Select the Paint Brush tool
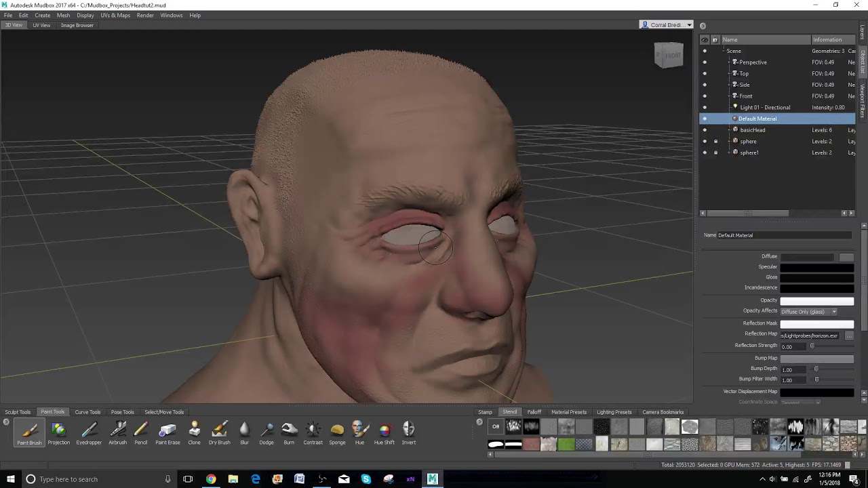This screenshot has width=868, height=488. pyautogui.click(x=29, y=433)
